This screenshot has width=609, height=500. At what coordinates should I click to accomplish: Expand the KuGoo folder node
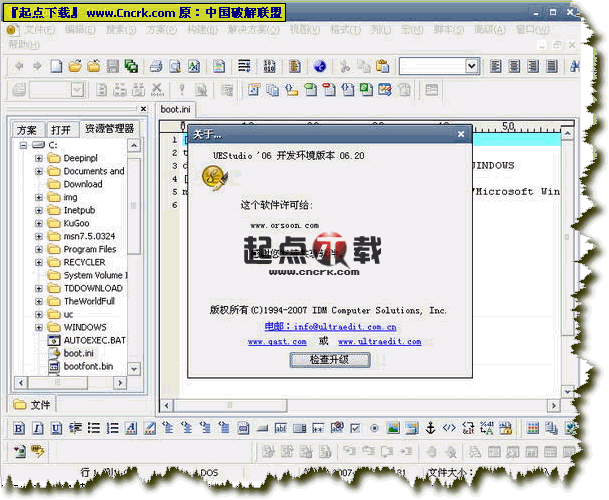pyautogui.click(x=39, y=223)
